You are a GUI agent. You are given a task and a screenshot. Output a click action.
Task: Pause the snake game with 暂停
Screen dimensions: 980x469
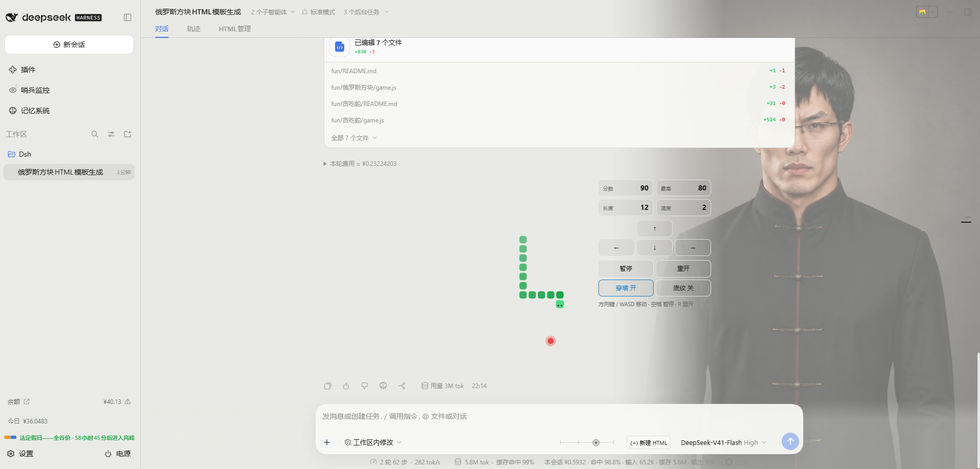pyautogui.click(x=626, y=268)
